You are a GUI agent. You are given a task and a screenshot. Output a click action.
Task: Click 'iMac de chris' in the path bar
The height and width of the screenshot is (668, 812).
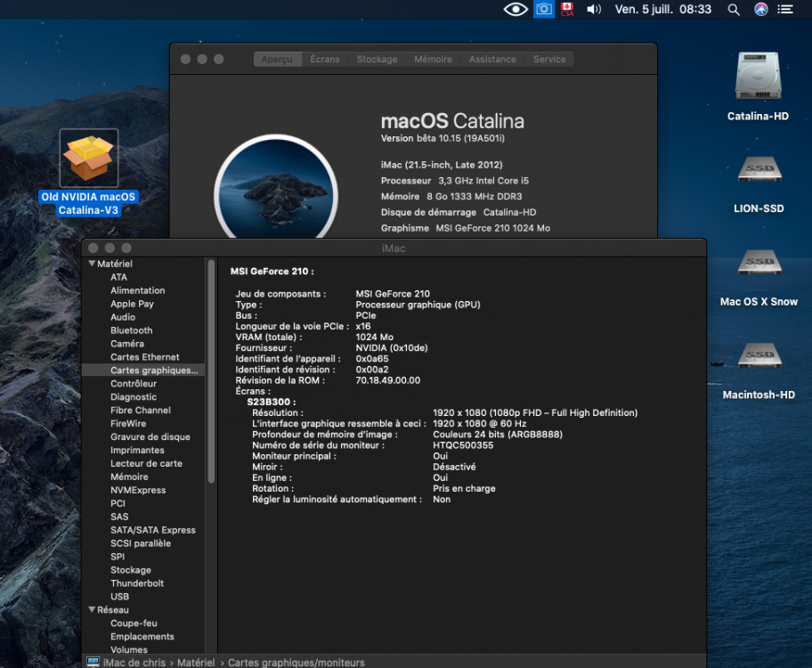(134, 663)
